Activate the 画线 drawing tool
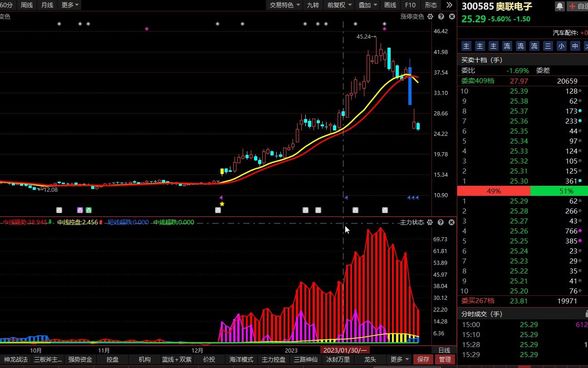Screen dimensions: 588x368 (390, 5)
